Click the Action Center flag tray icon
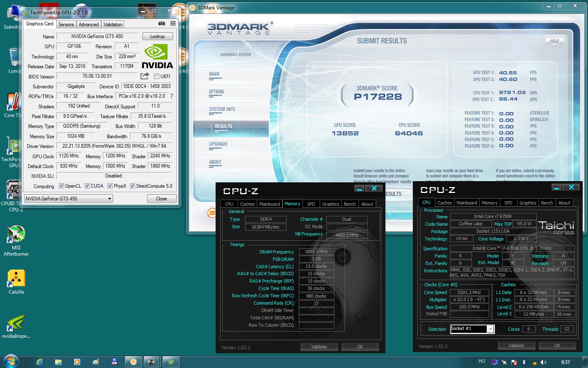 coord(514,362)
